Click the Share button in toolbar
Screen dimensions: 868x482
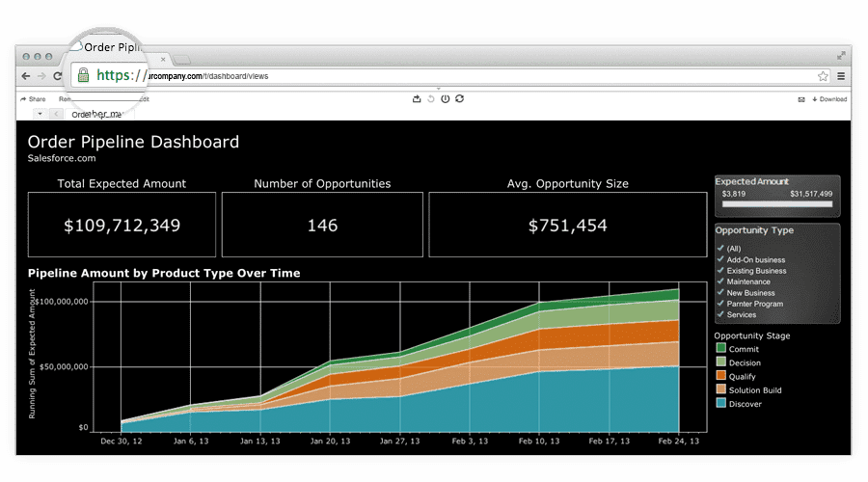click(x=33, y=99)
